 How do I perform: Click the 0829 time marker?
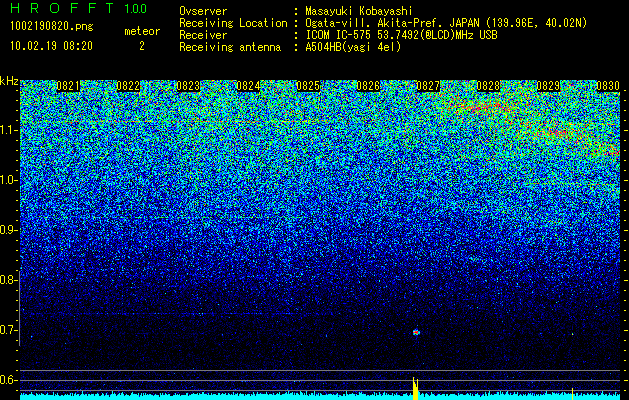tap(548, 86)
